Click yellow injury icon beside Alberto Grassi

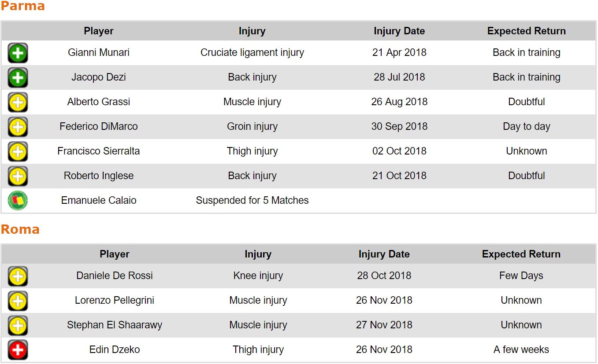[x=18, y=103]
